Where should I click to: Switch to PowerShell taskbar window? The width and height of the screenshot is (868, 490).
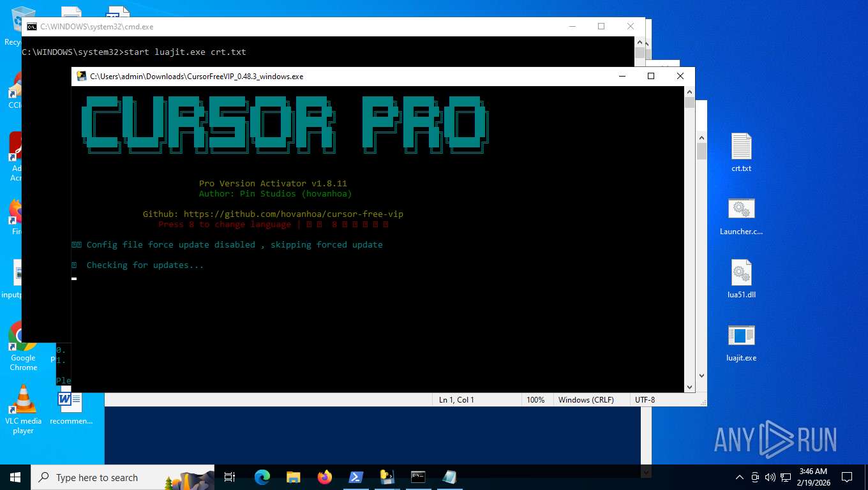click(355, 477)
